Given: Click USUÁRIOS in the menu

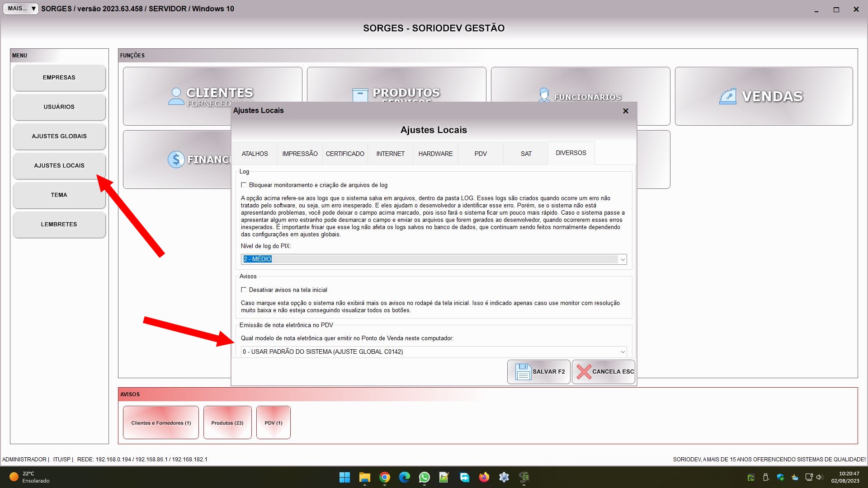Looking at the screenshot, I should pyautogui.click(x=59, y=107).
